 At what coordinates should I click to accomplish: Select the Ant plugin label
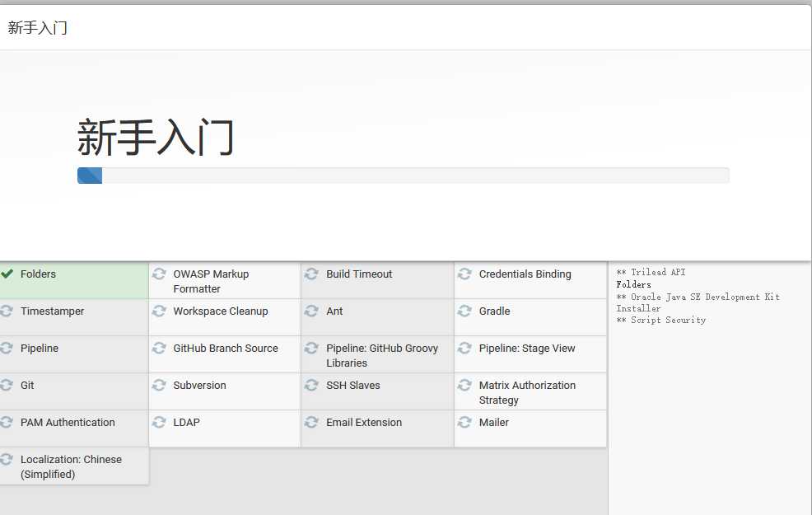pos(334,311)
